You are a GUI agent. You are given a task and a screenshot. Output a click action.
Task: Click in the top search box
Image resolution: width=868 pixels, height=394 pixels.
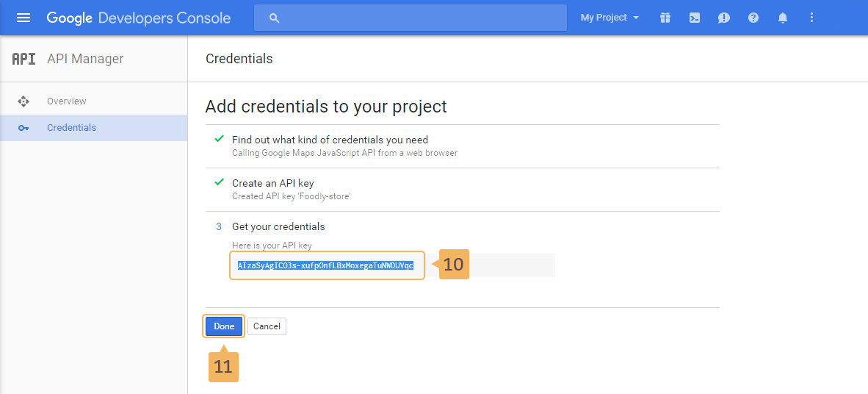click(x=419, y=18)
